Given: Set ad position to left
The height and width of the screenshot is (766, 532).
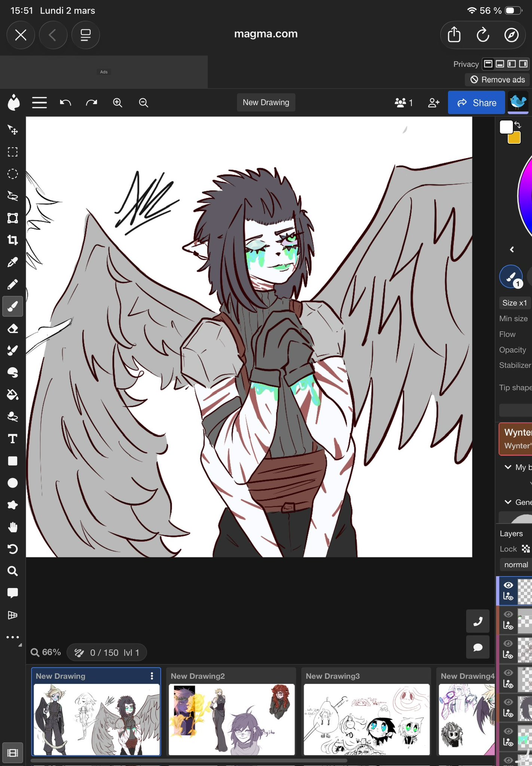Looking at the screenshot, I should pyautogui.click(x=511, y=64).
